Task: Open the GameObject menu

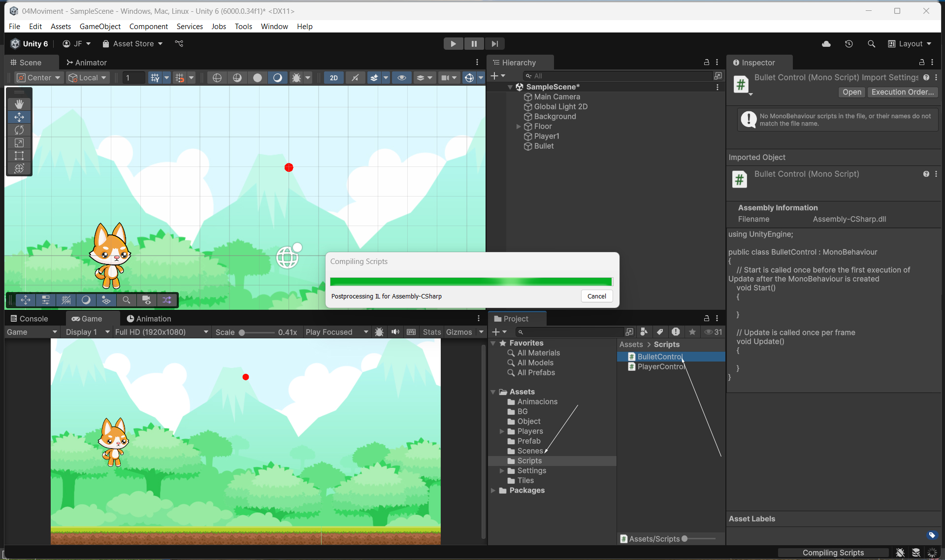Action: pos(100,27)
